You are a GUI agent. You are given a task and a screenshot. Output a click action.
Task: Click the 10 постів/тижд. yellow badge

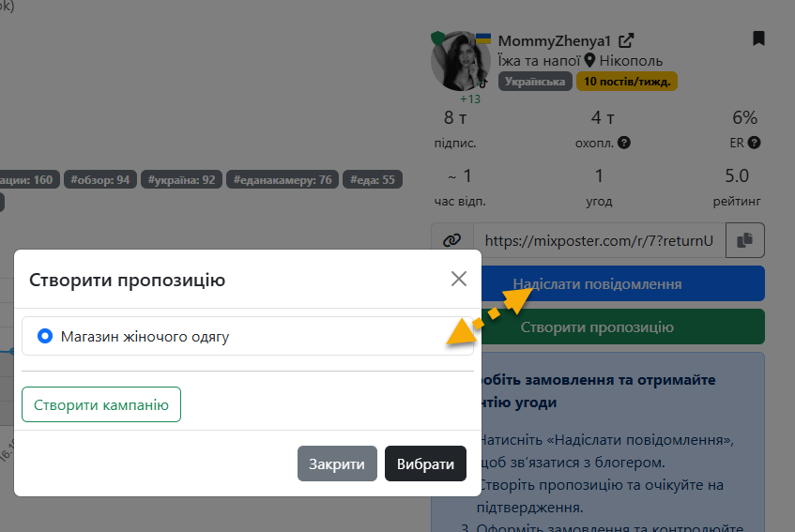click(626, 82)
